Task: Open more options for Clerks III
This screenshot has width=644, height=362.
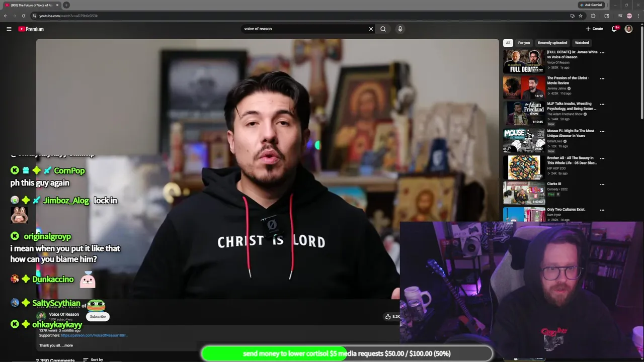Action: (x=602, y=185)
